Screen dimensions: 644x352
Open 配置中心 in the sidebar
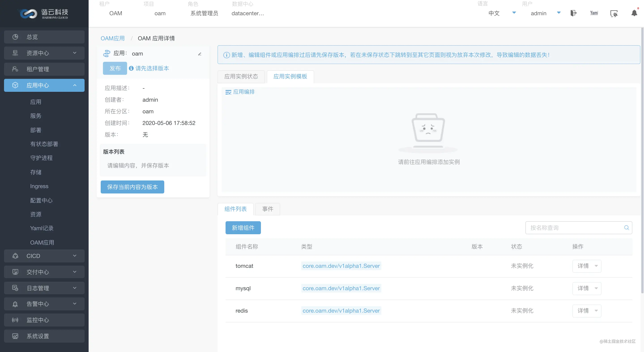41,201
